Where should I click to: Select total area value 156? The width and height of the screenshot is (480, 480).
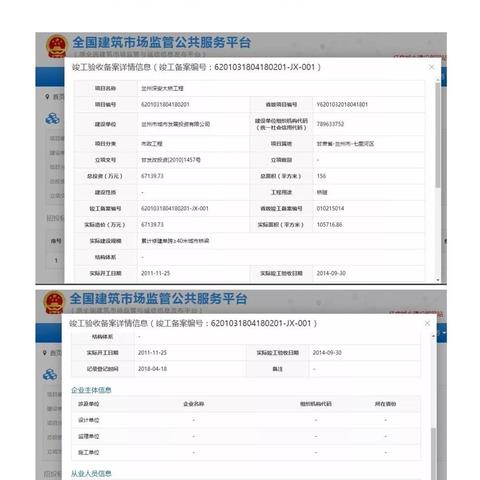[321, 176]
